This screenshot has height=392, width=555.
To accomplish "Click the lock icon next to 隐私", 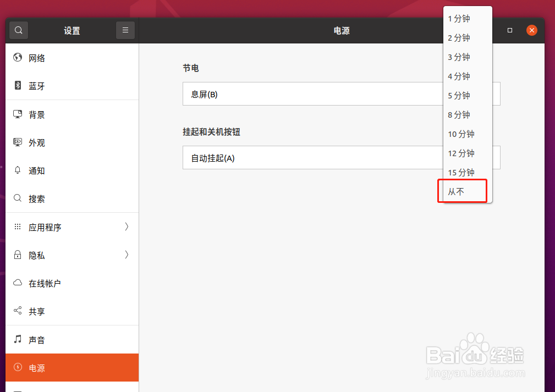I will (x=18, y=255).
